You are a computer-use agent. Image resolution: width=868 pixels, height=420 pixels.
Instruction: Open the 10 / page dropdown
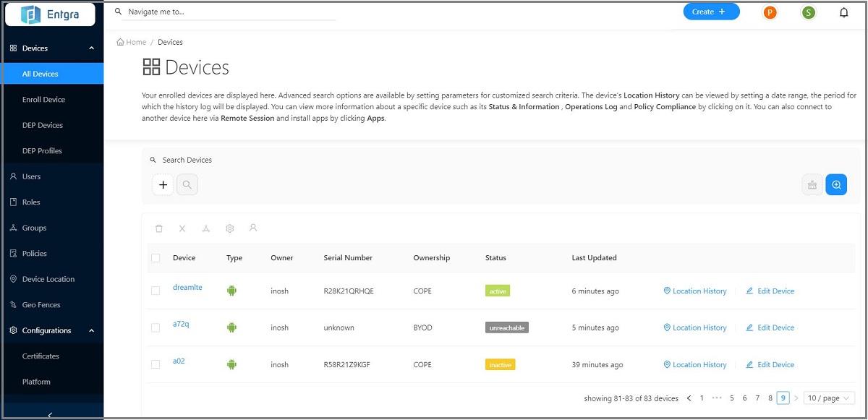click(829, 398)
